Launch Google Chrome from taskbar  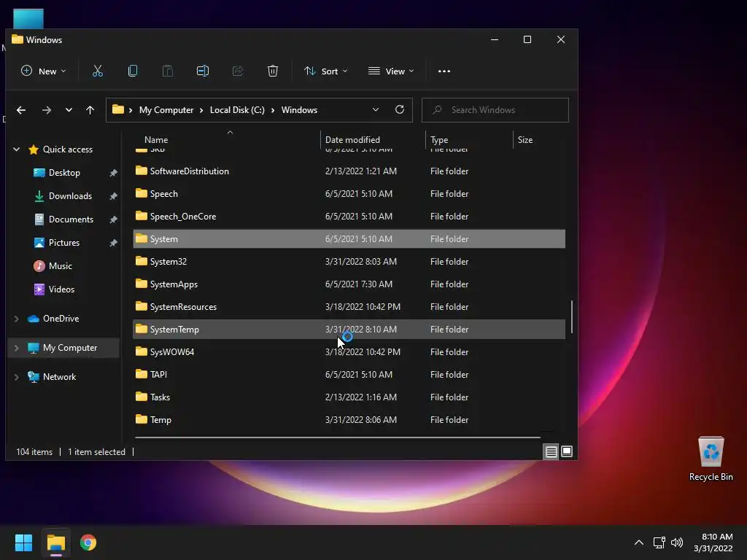[88, 542]
